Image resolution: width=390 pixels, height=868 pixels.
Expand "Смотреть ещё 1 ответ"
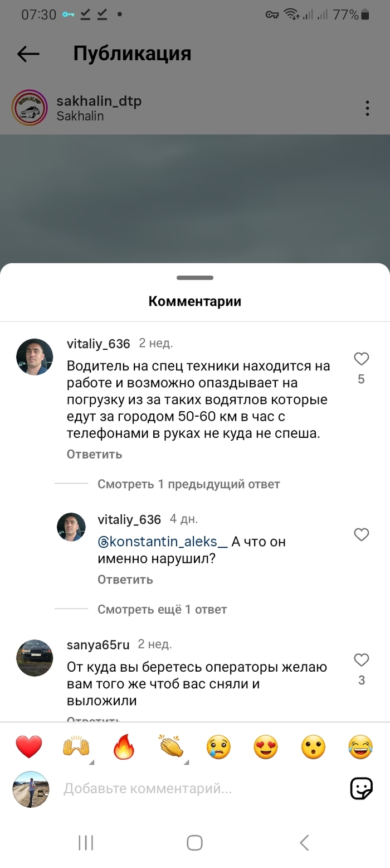162,609
